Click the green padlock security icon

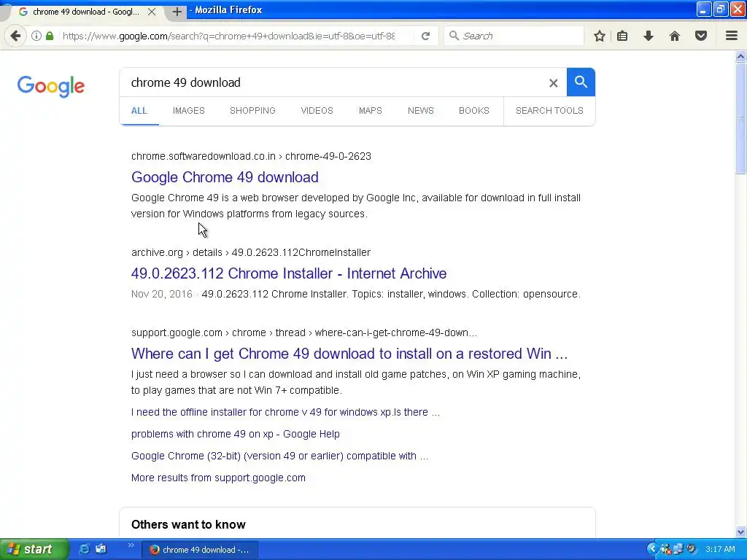click(x=50, y=36)
